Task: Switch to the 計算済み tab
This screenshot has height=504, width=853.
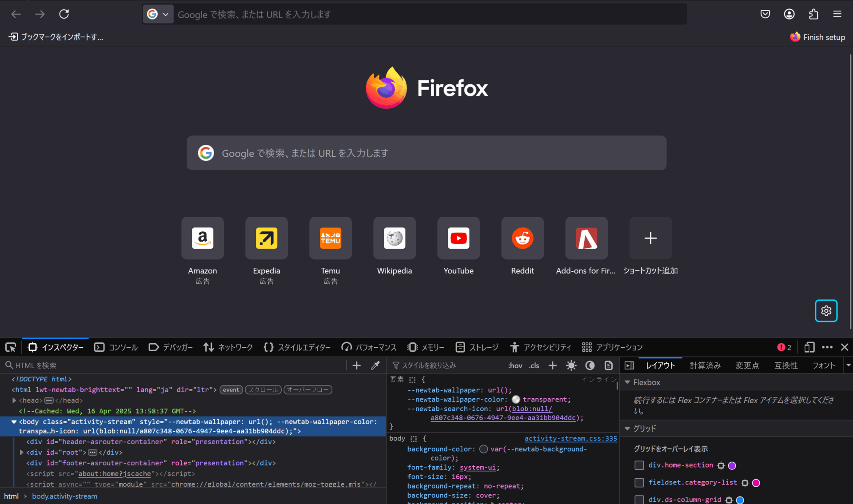Action: click(705, 365)
